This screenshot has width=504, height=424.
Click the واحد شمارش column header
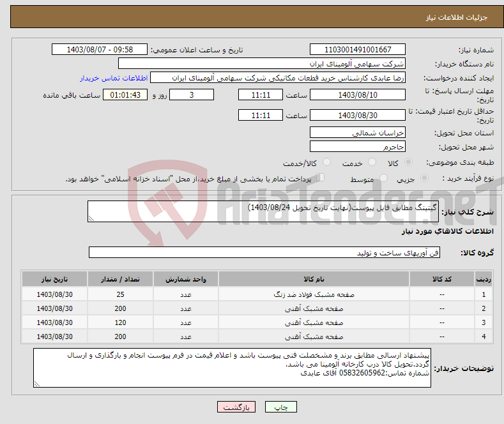click(186, 279)
